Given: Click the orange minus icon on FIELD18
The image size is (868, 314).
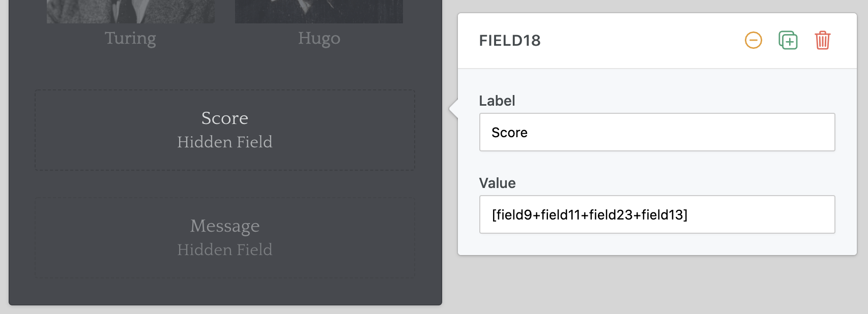Looking at the screenshot, I should 753,40.
